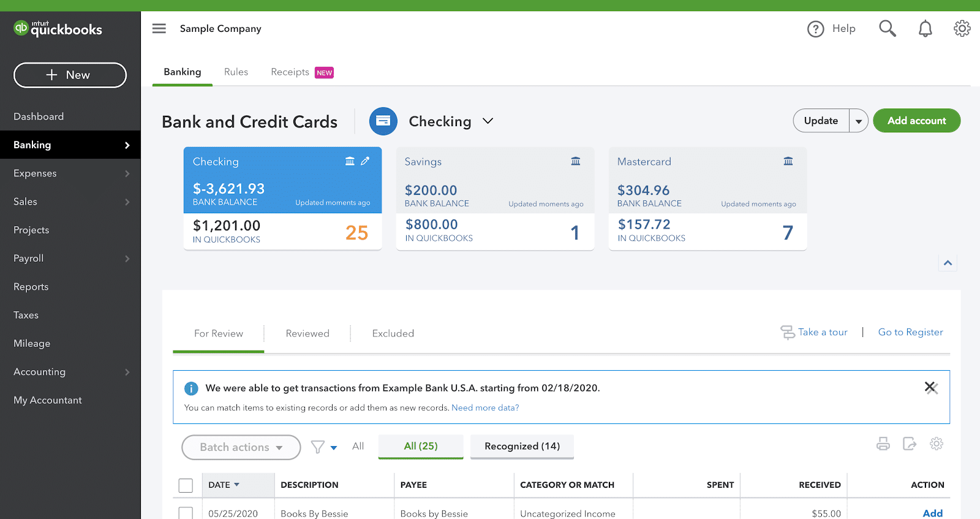Check the Books By Bessie row checkbox
980x519 pixels.
pyautogui.click(x=186, y=513)
